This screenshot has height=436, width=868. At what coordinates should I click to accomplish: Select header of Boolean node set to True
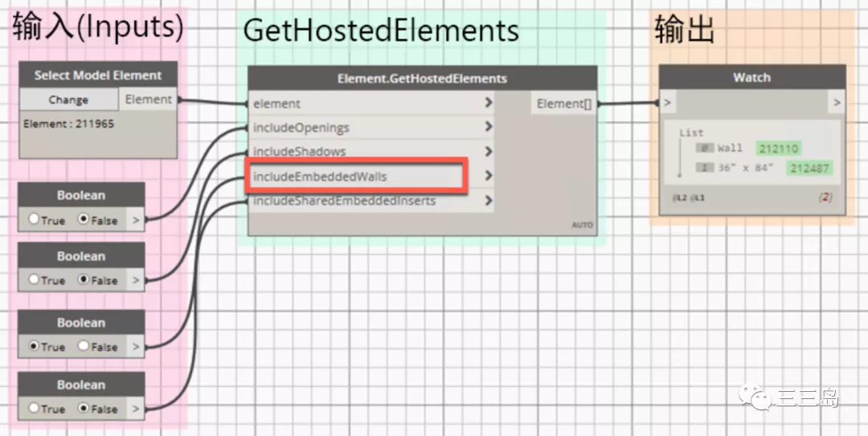(x=81, y=323)
